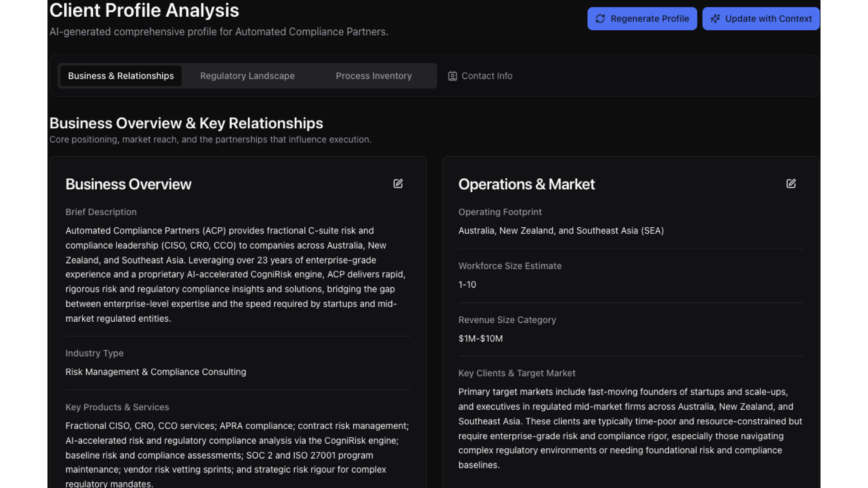Viewport: 868px width, 488px height.
Task: Open the Process Inventory tab
Action: 373,75
